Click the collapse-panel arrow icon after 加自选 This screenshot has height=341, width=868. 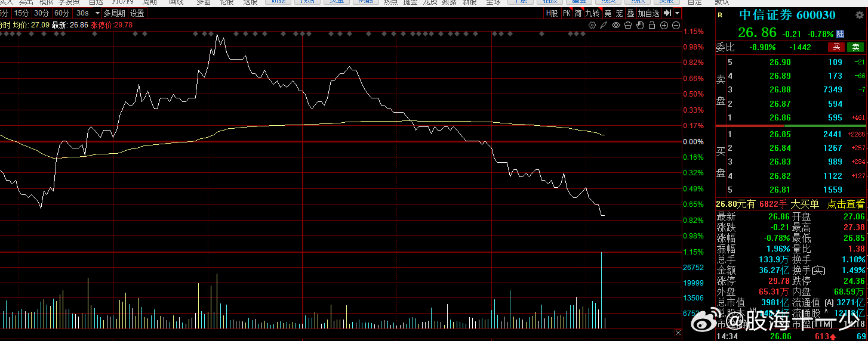pyautogui.click(x=667, y=13)
